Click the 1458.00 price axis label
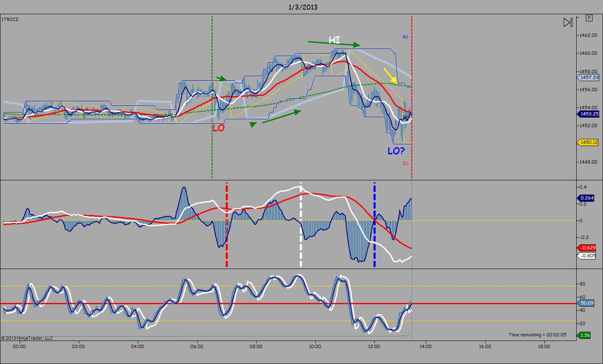This screenshot has width=603, height=364. [589, 72]
